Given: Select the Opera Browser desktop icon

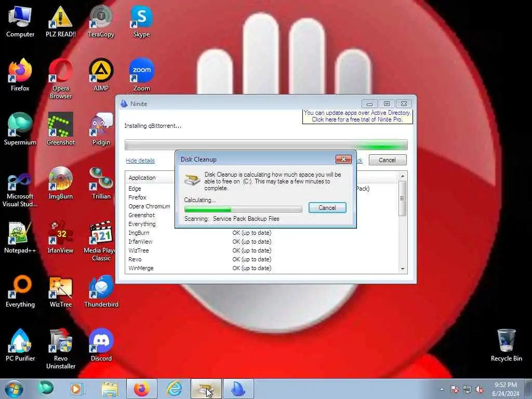Looking at the screenshot, I should click(60, 79).
